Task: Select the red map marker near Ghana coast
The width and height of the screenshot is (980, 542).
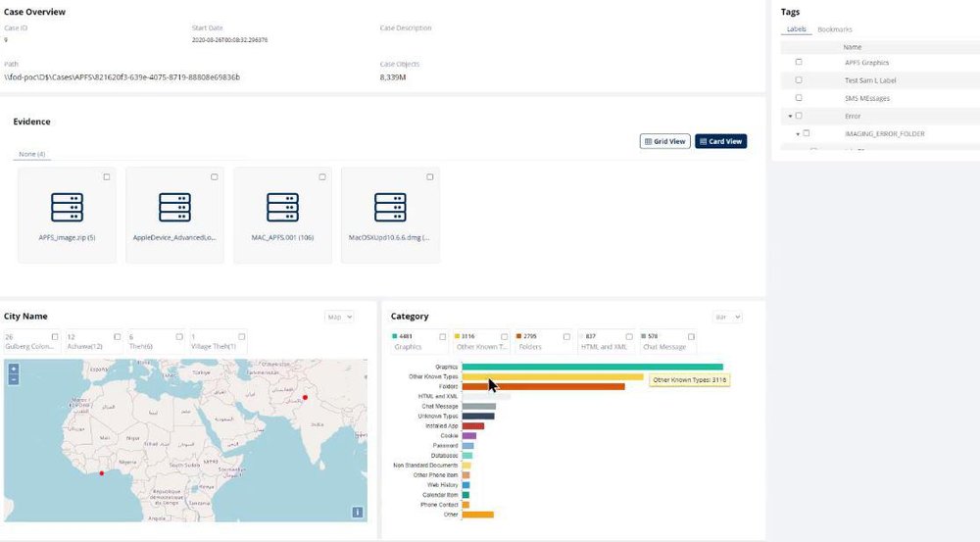Action: [102, 473]
